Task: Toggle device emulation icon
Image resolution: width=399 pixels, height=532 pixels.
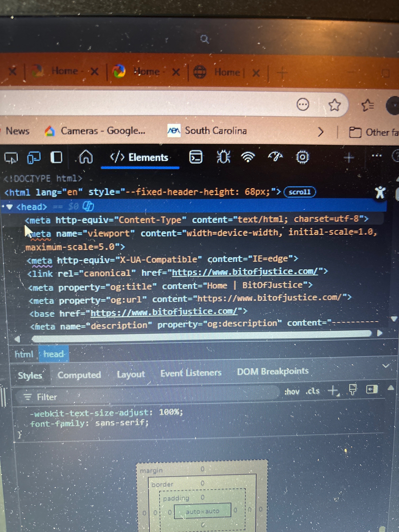Action: tap(34, 158)
